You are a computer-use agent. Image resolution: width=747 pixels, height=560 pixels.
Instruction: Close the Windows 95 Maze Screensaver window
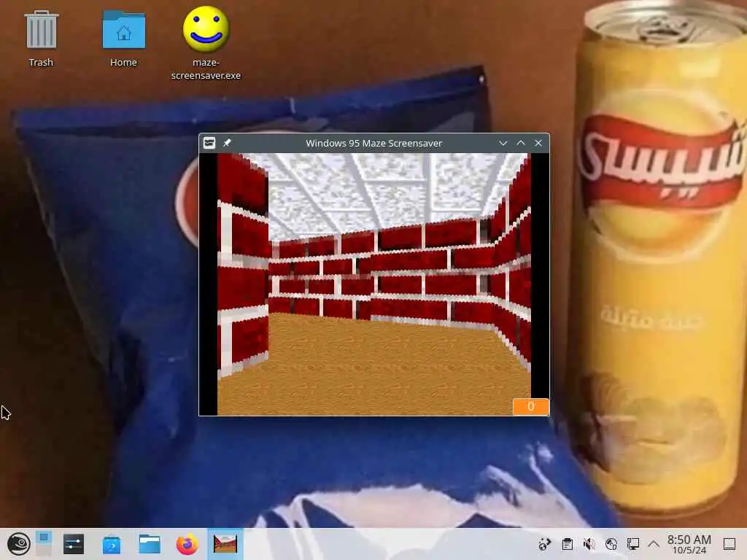[538, 143]
